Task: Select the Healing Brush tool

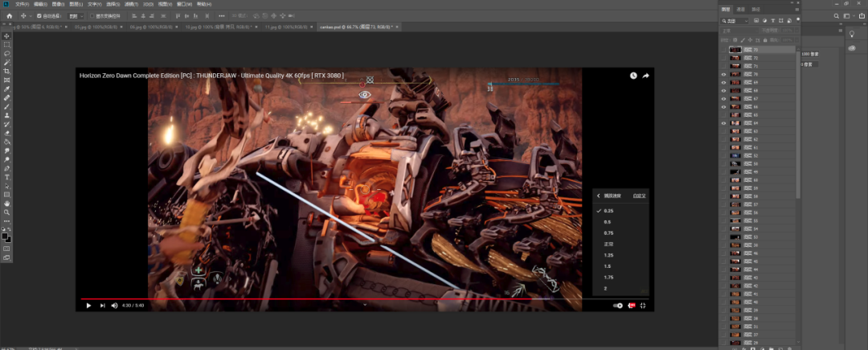Action: [x=6, y=98]
